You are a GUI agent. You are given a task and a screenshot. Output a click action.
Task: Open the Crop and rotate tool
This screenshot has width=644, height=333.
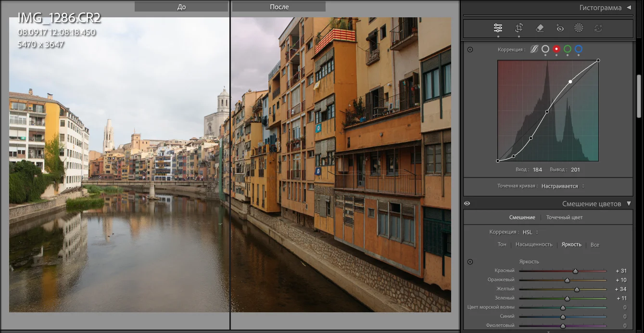point(519,28)
